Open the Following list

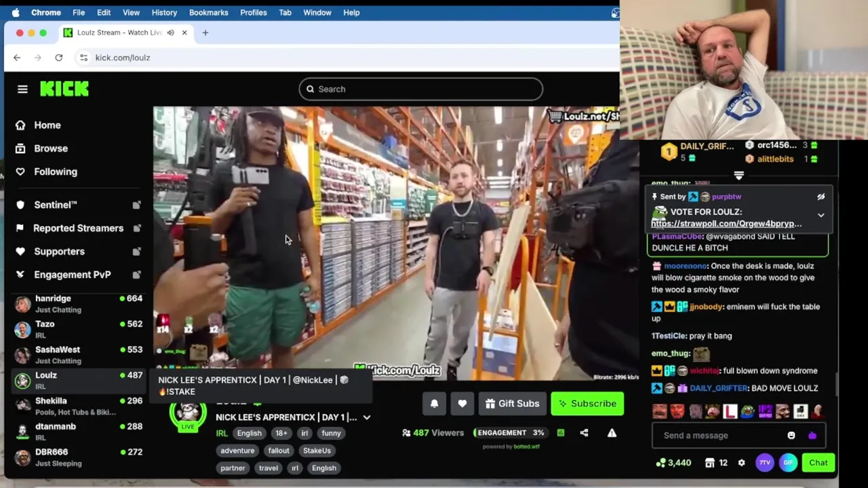point(47,171)
